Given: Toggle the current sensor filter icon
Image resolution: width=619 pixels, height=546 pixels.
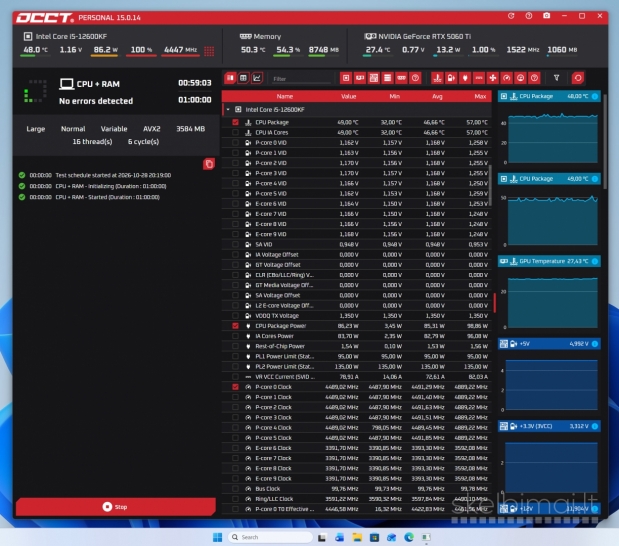Looking at the screenshot, I should pos(479,78).
